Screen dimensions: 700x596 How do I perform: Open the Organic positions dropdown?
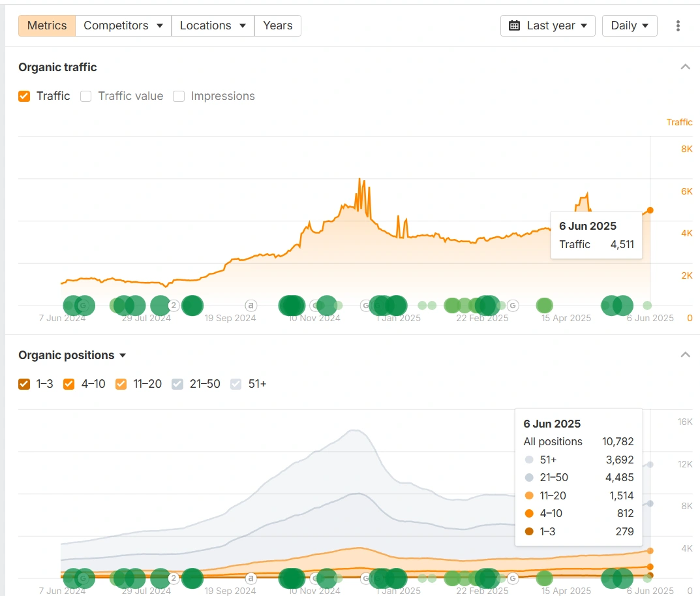pyautogui.click(x=72, y=355)
